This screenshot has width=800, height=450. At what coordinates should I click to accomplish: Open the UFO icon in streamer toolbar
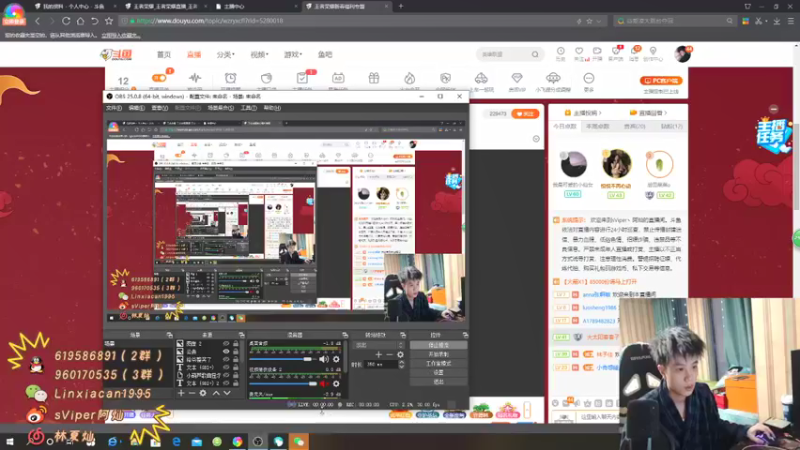pos(553,78)
